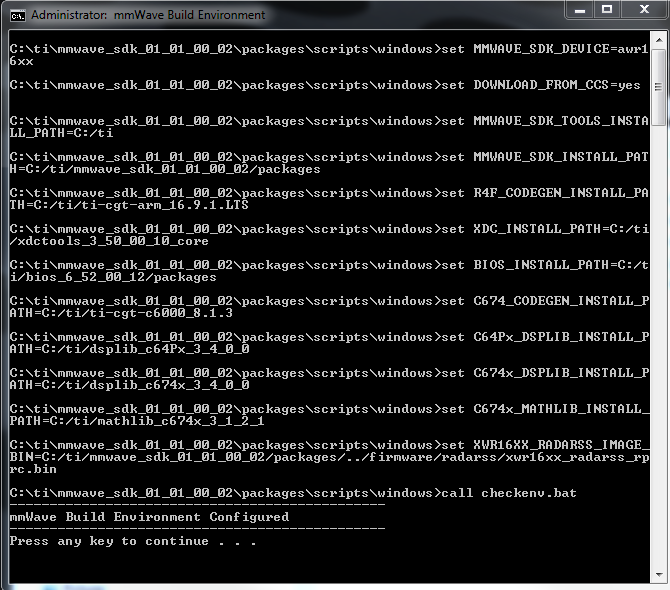This screenshot has height=590, width=670.
Task: Click 'Press any key to continue . . .' prompt
Action: 133,541
